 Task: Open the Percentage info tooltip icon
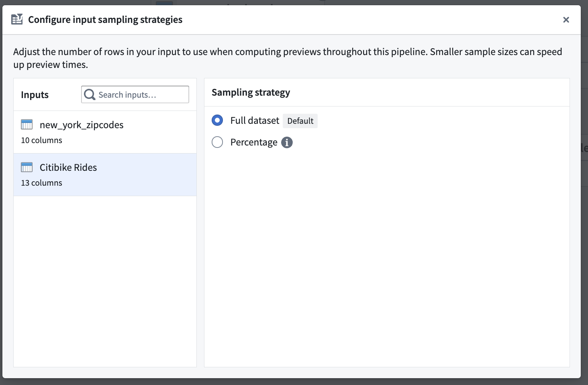[287, 142]
